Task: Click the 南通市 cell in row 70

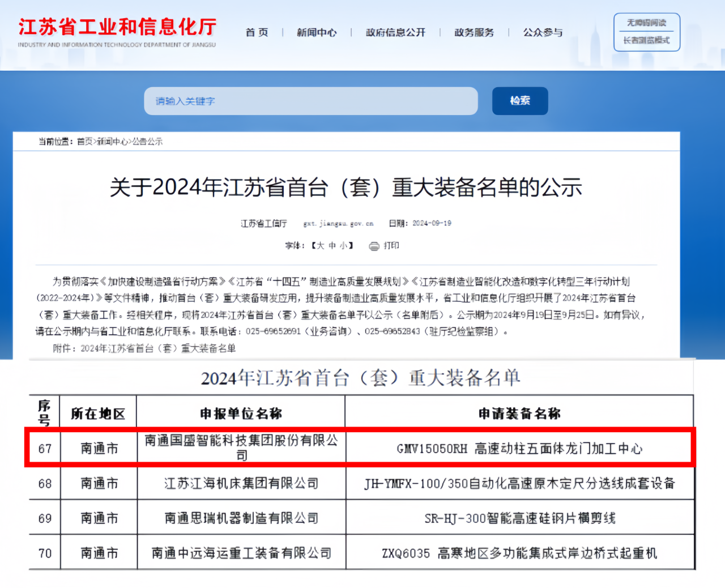Action: pyautogui.click(x=99, y=553)
